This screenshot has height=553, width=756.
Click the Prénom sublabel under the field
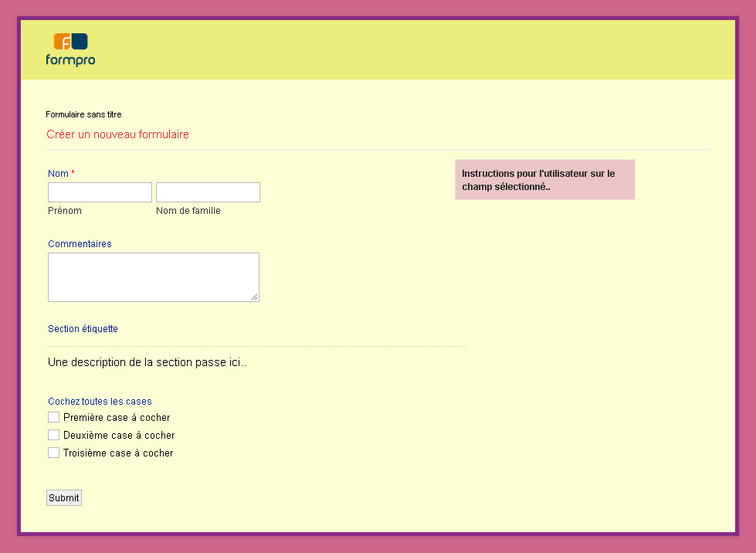pyautogui.click(x=65, y=211)
